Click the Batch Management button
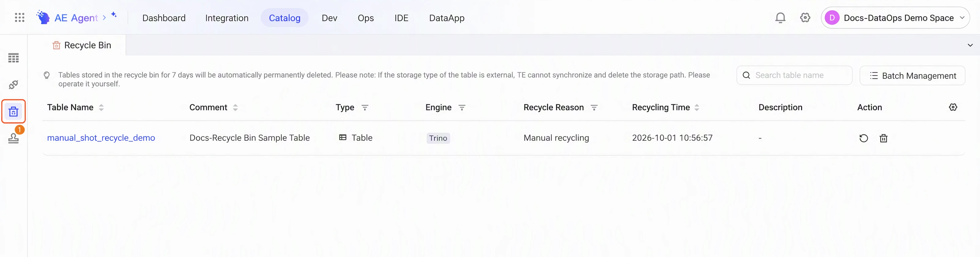The width and height of the screenshot is (980, 257). (912, 76)
